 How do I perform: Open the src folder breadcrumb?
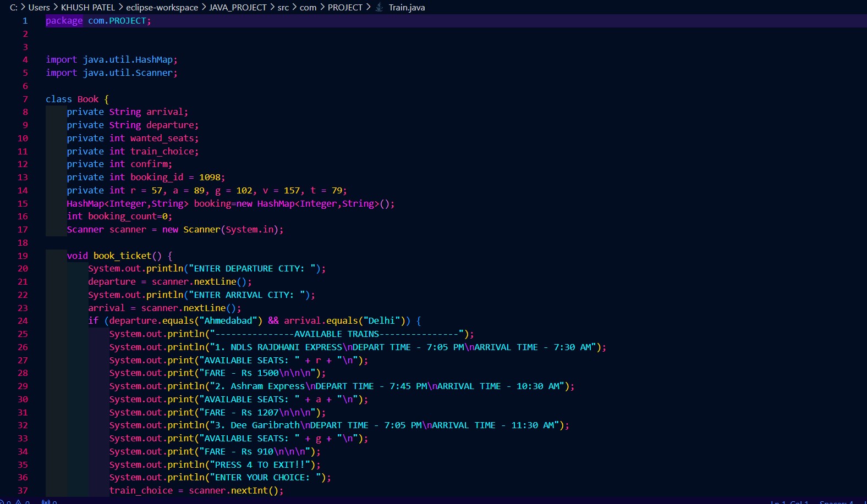[x=283, y=7]
